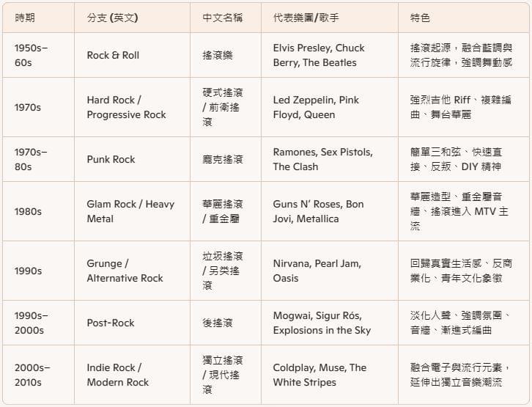Click the 代表樂團/歌手 column header
This screenshot has width=532, height=407.
click(330, 18)
